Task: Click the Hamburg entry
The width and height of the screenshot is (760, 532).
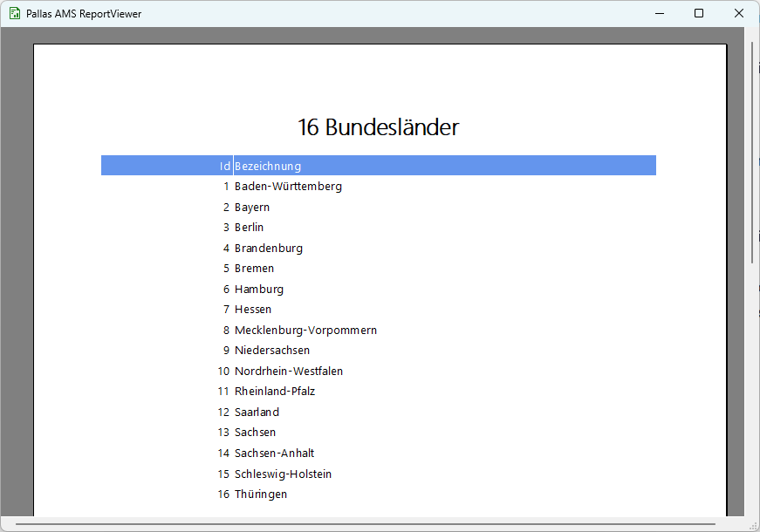Action: coord(259,290)
